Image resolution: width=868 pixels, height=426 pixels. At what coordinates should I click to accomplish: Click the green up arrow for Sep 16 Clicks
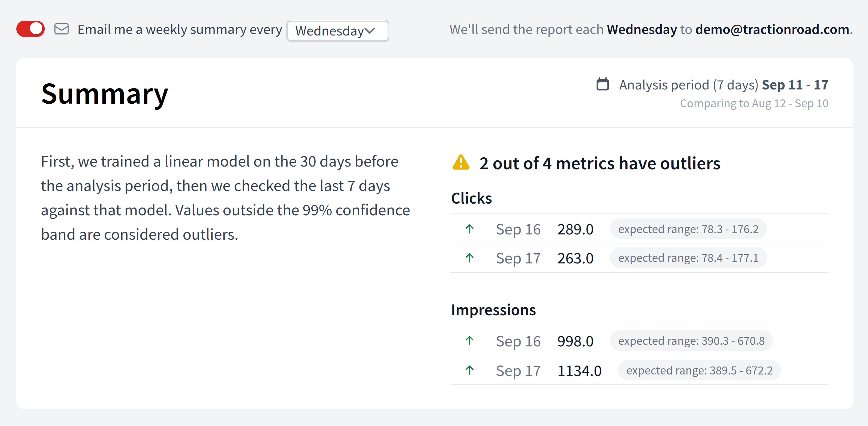[469, 229]
